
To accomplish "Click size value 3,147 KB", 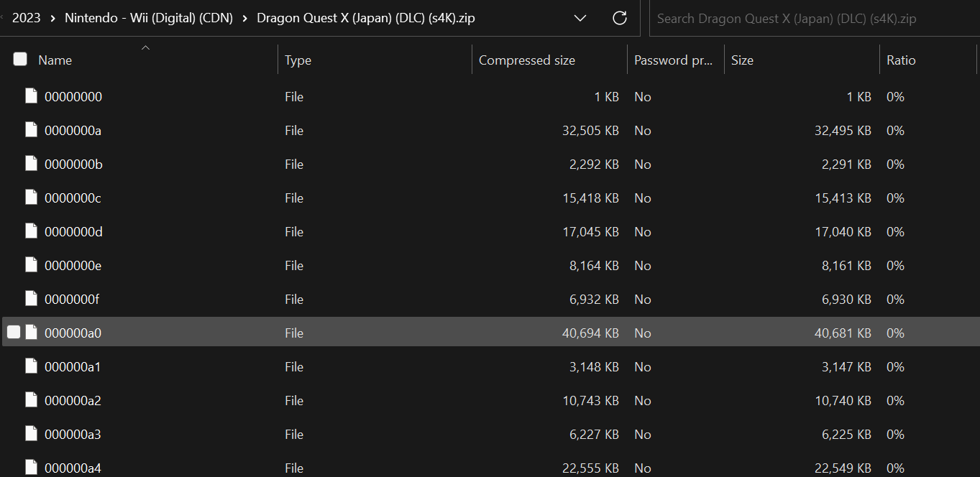I will [x=846, y=367].
